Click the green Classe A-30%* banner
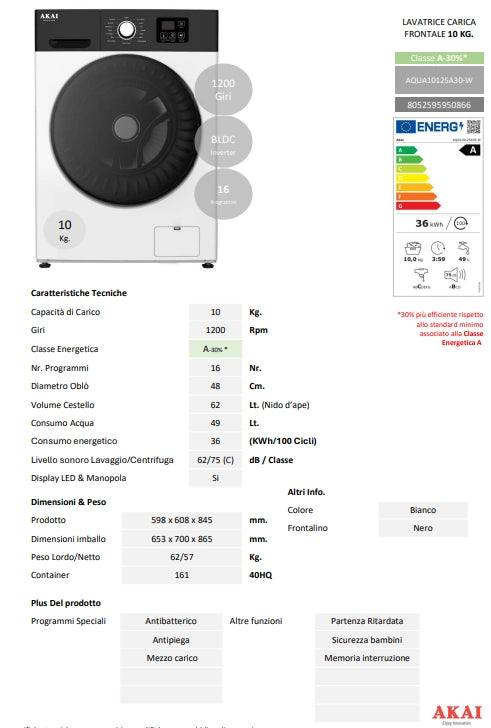The height and width of the screenshot is (728, 491). 439,58
